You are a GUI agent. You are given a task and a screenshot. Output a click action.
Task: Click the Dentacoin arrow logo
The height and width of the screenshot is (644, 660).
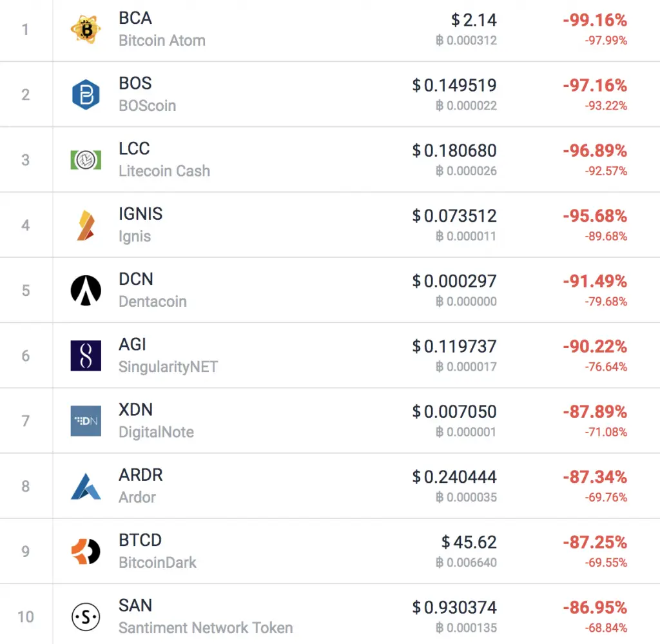[86, 289]
